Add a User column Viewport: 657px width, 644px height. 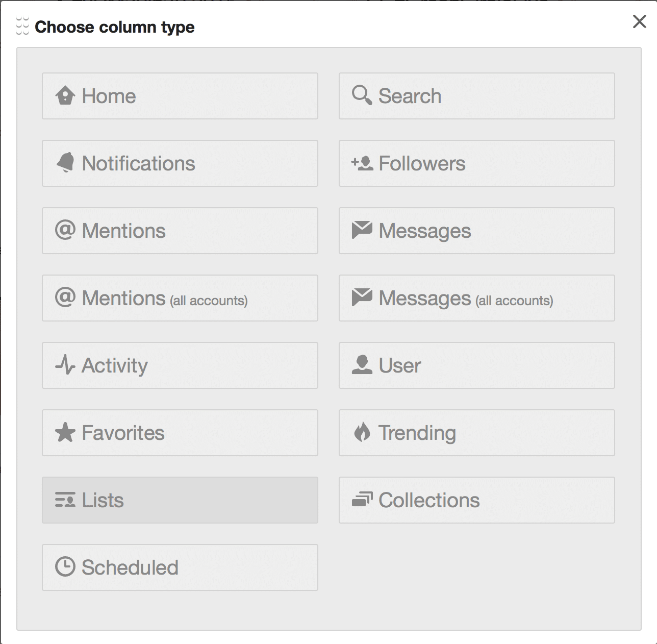pyautogui.click(x=476, y=365)
